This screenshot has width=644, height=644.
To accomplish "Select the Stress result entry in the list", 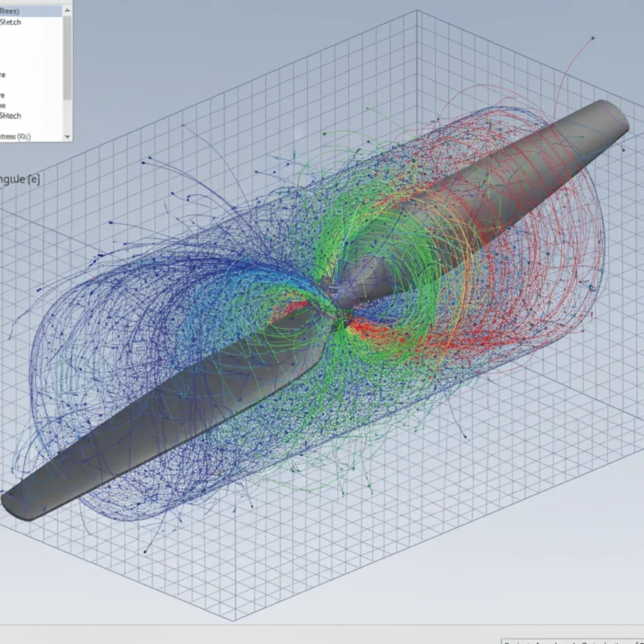I will pyautogui.click(x=25, y=136).
